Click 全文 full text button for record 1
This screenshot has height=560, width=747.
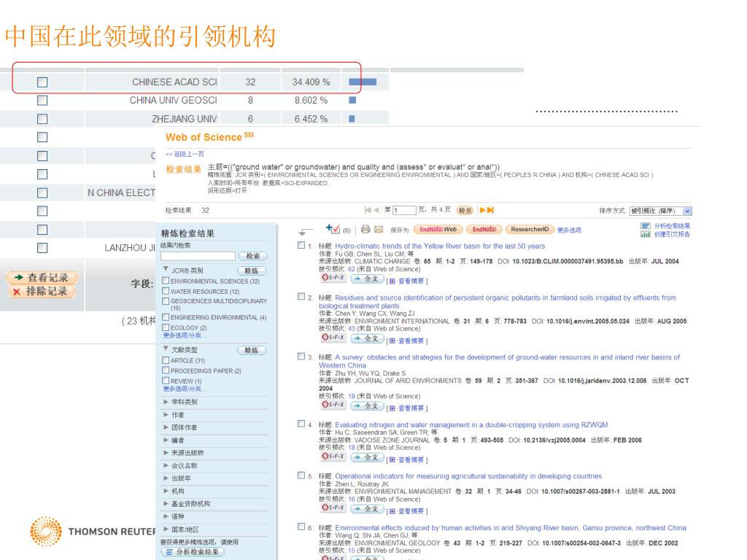point(368,279)
